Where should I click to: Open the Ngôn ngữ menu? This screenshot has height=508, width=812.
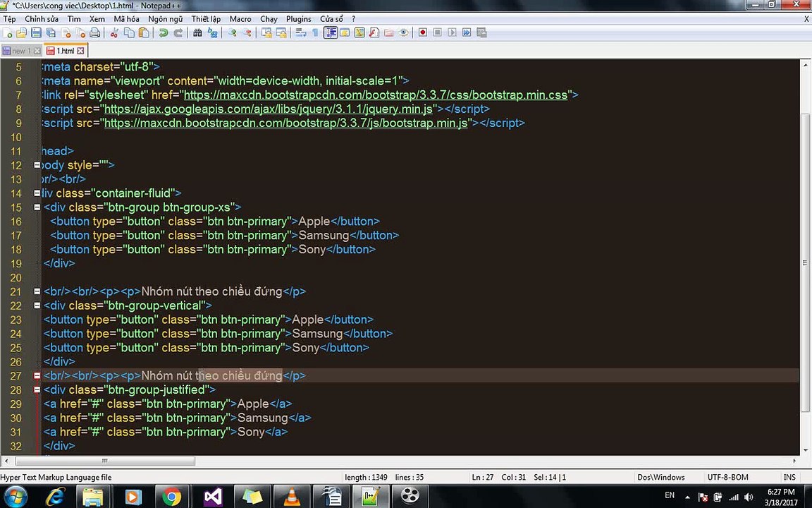coord(165,18)
